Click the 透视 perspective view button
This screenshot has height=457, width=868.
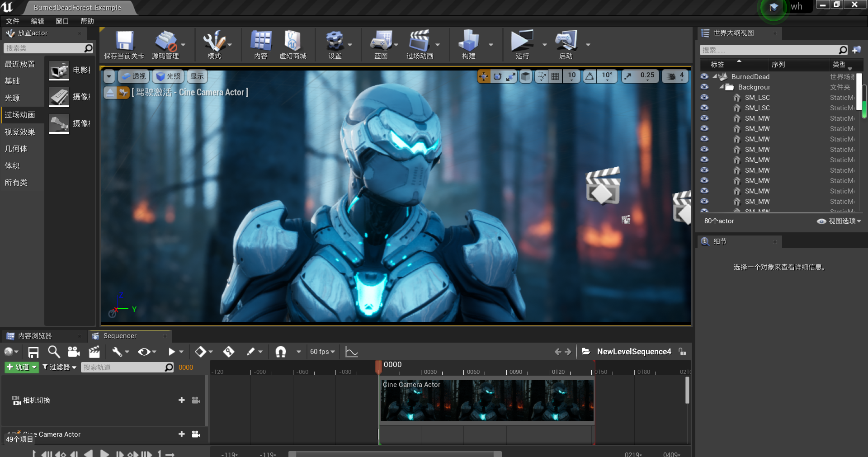(134, 76)
